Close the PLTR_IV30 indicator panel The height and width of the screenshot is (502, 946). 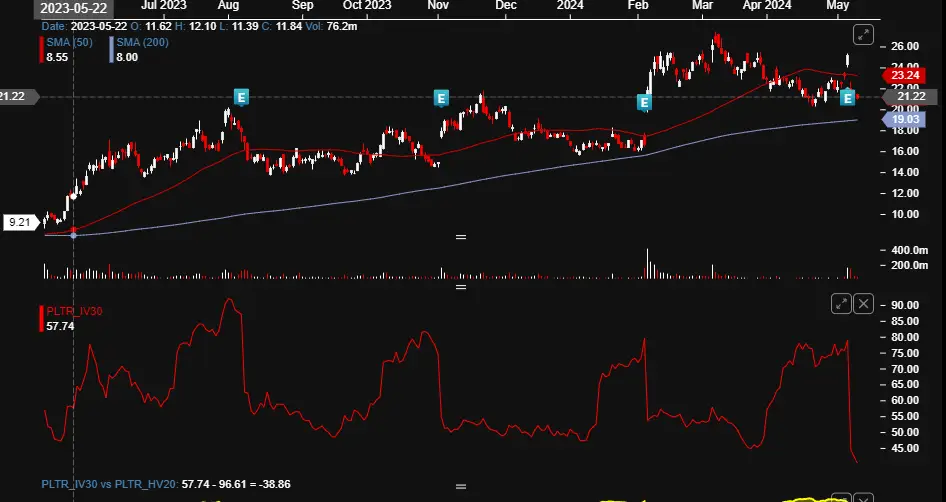[863, 303]
